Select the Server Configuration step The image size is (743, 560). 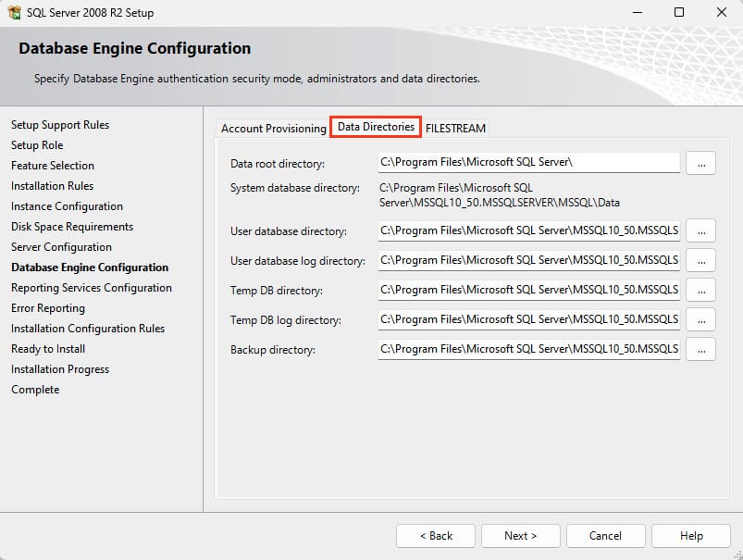coord(62,247)
